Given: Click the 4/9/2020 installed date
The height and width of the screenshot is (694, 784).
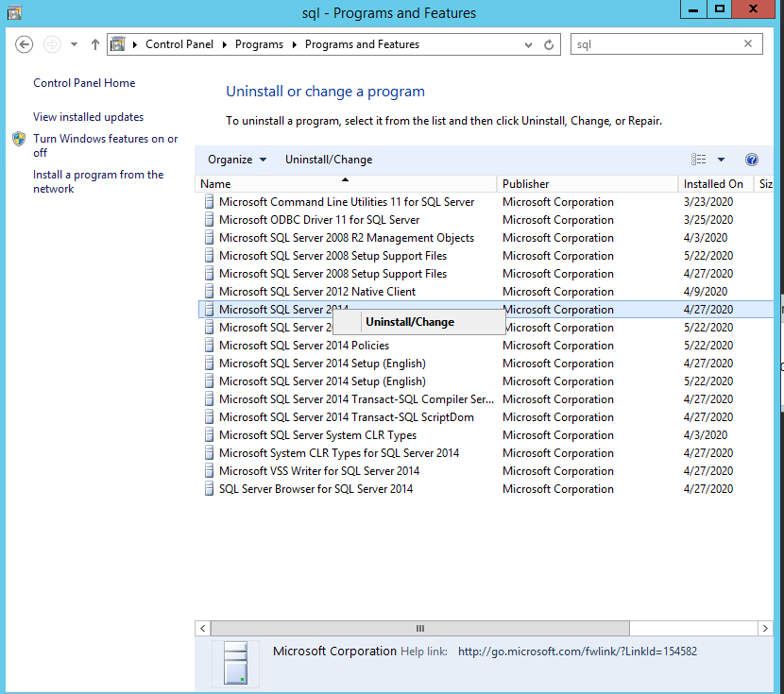Looking at the screenshot, I should click(705, 291).
